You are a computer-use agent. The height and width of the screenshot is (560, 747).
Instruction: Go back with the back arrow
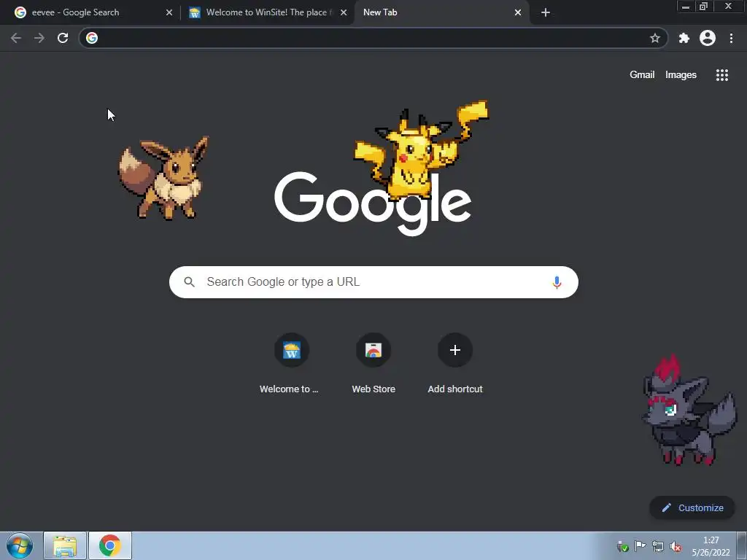16,38
